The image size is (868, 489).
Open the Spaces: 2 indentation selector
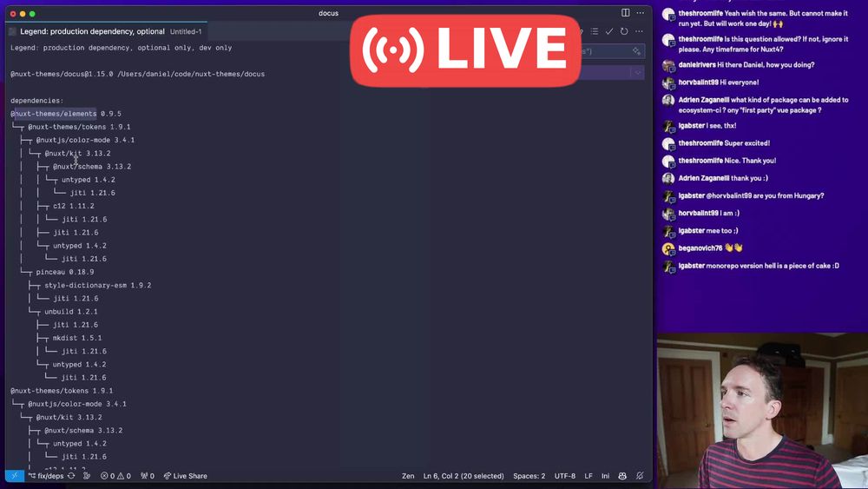tap(529, 476)
